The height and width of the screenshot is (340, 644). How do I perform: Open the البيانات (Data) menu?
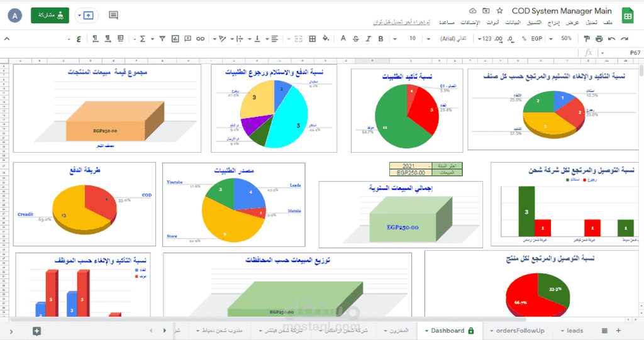click(513, 22)
